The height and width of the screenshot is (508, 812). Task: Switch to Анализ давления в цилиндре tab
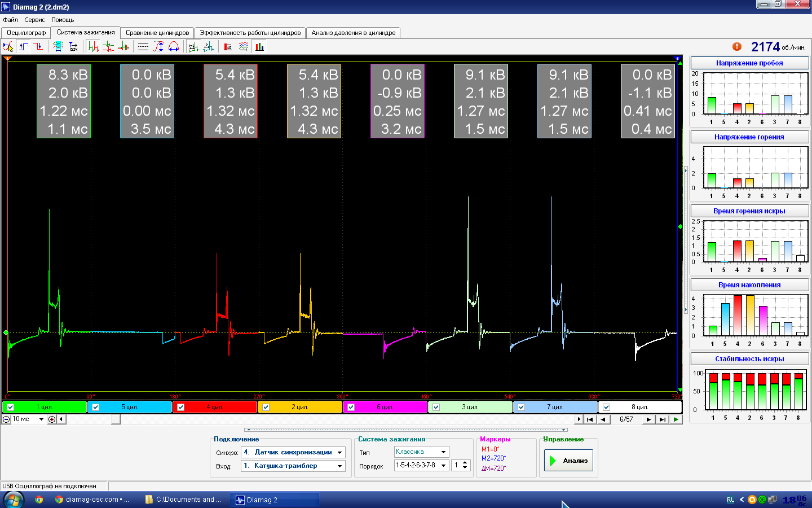click(x=354, y=33)
